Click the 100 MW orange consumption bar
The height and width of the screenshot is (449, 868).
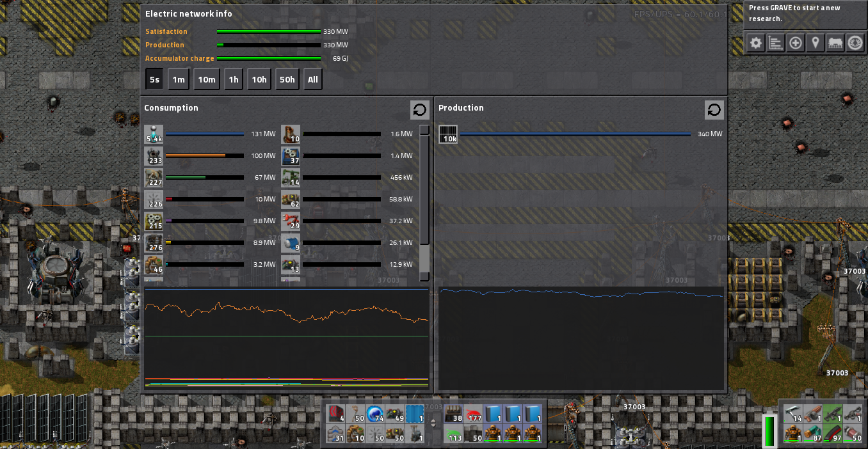pos(205,156)
